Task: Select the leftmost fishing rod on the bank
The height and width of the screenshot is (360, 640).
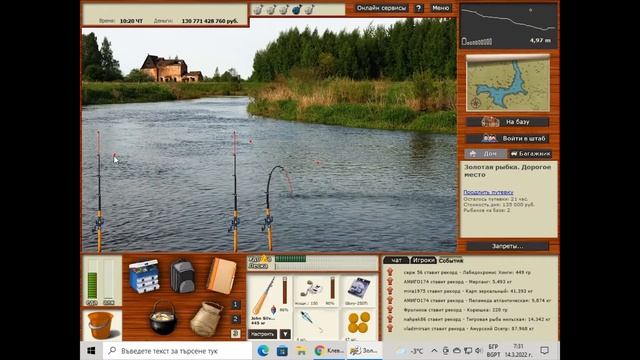Action: pos(99,192)
